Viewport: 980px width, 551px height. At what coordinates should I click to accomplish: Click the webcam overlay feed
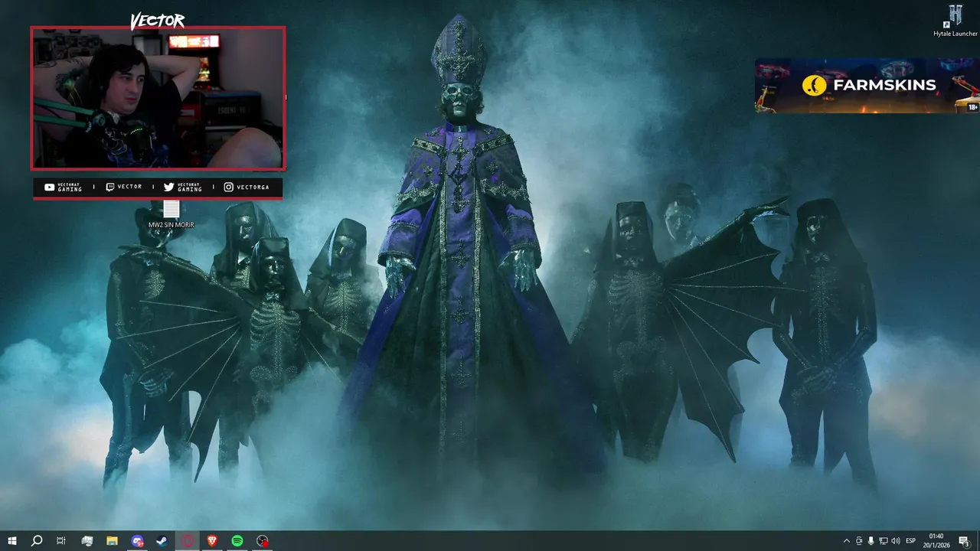[x=158, y=98]
